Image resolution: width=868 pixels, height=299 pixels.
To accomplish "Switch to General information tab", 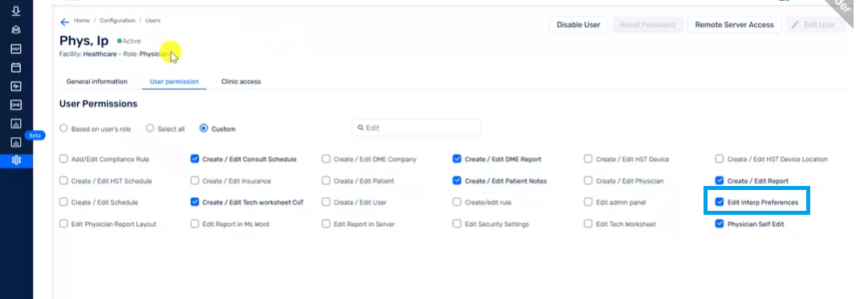I will [97, 81].
